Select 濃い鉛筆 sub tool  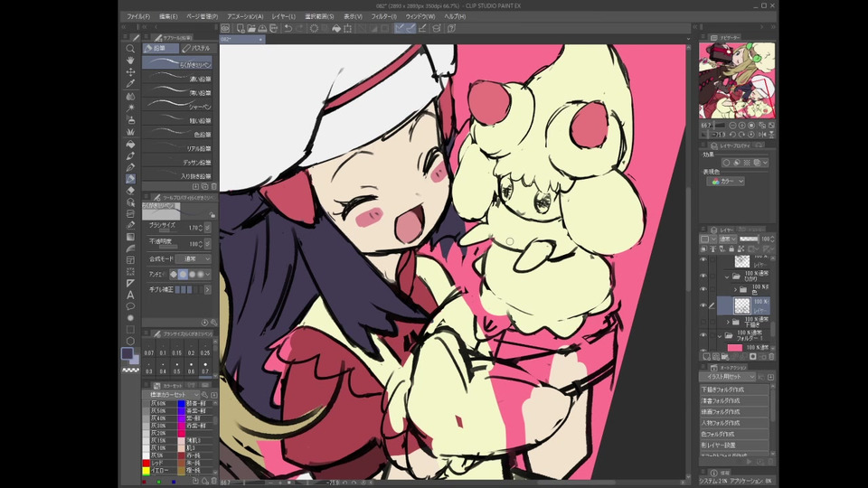tap(177, 77)
